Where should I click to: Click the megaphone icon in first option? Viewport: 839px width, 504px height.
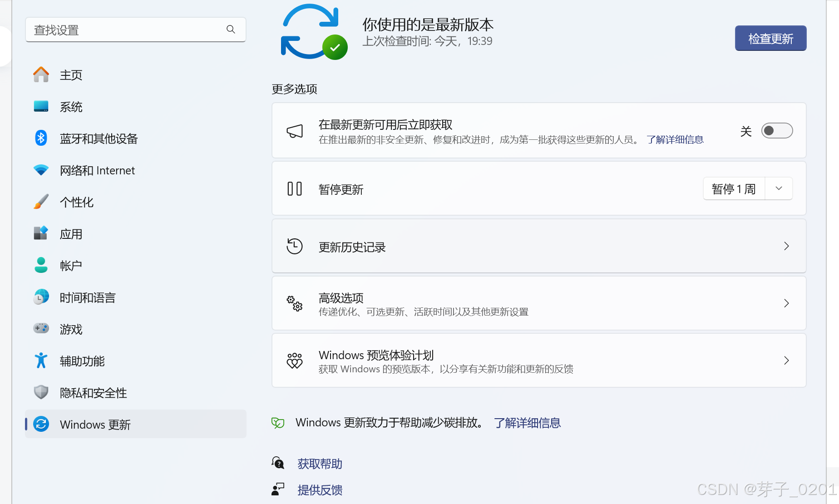[295, 131]
